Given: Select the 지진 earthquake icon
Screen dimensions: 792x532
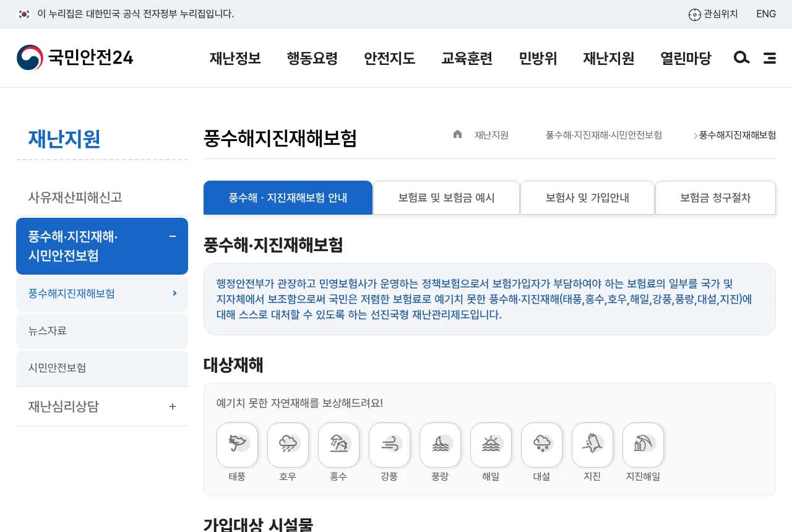Looking at the screenshot, I should (592, 445).
